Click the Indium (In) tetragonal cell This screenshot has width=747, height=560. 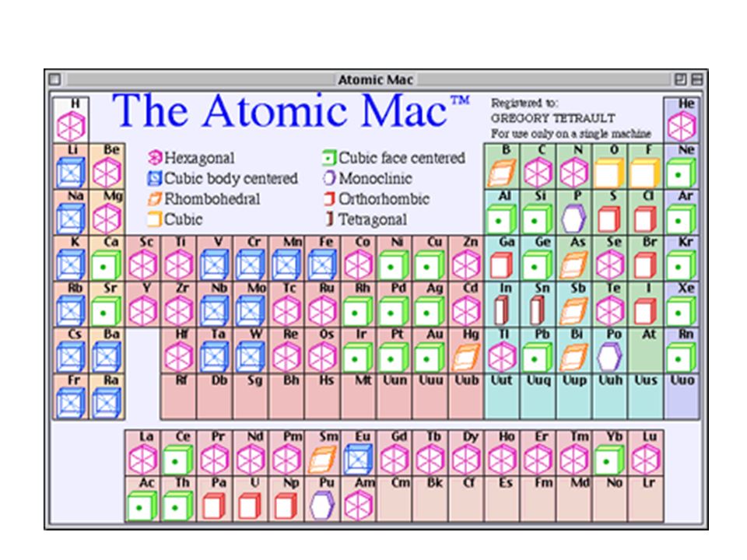502,305
